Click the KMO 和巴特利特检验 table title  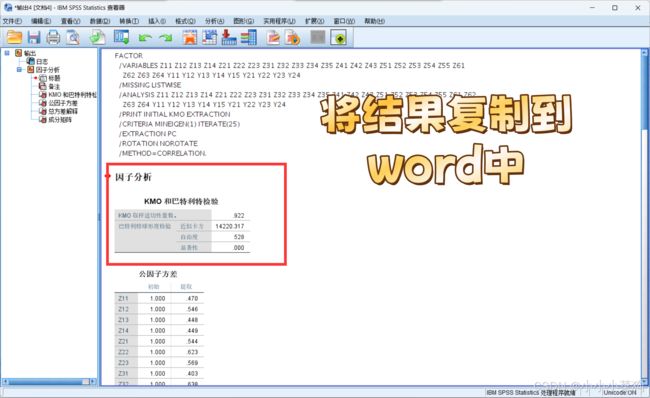click(181, 201)
